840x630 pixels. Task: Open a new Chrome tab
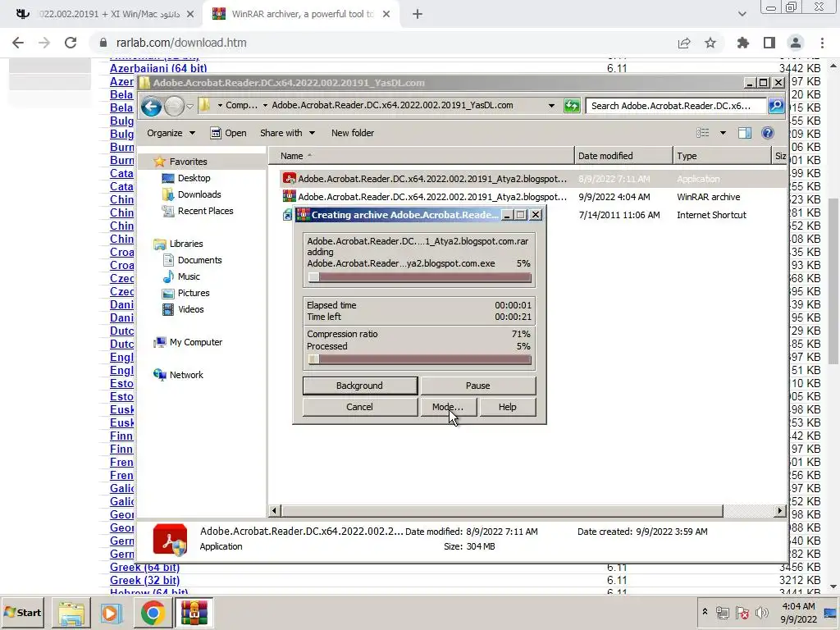[x=418, y=14]
